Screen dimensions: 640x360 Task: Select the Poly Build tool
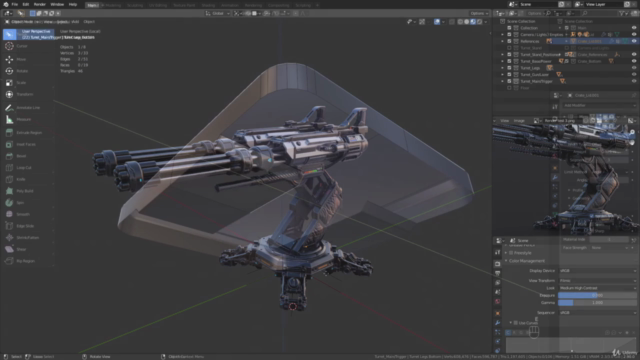coord(9,191)
